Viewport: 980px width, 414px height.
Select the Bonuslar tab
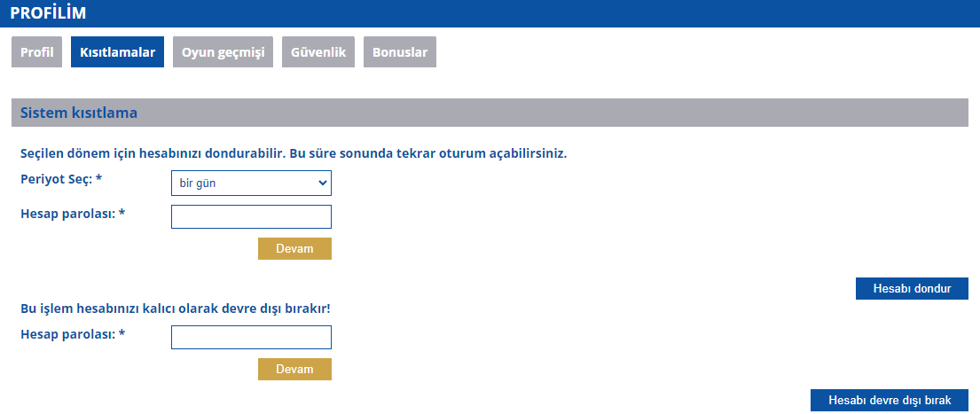[x=399, y=52]
